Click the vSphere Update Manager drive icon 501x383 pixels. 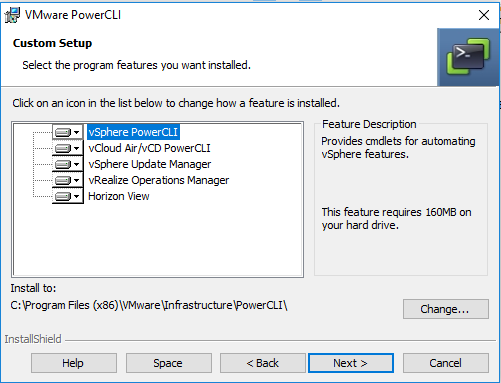(x=63, y=164)
